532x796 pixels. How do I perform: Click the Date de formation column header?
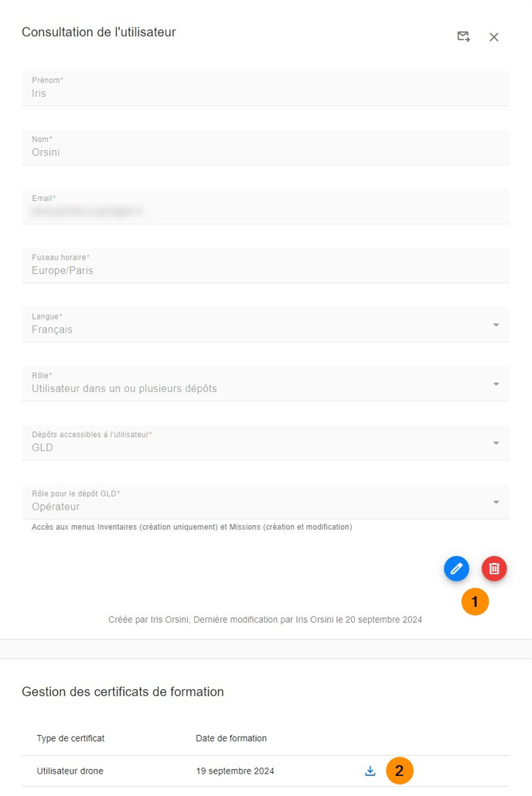pyautogui.click(x=231, y=739)
